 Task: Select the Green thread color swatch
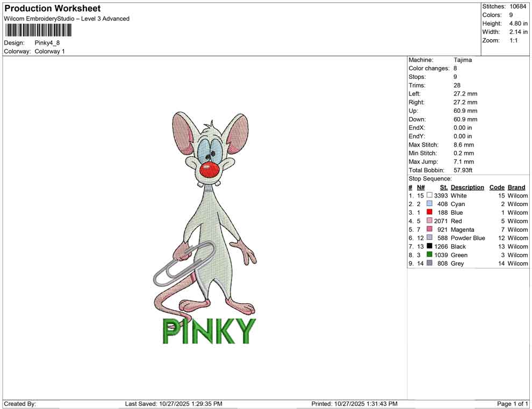click(x=429, y=254)
